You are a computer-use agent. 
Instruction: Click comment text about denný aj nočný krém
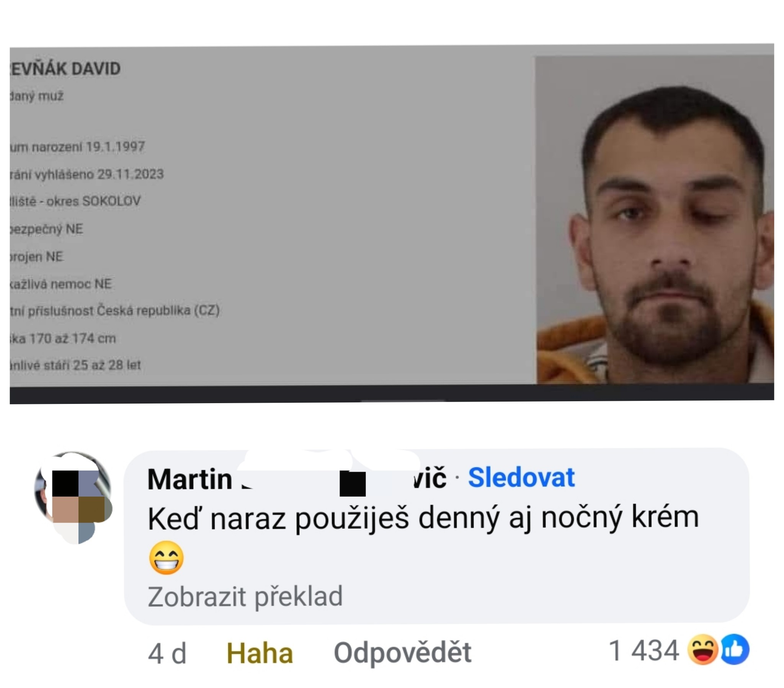(423, 518)
